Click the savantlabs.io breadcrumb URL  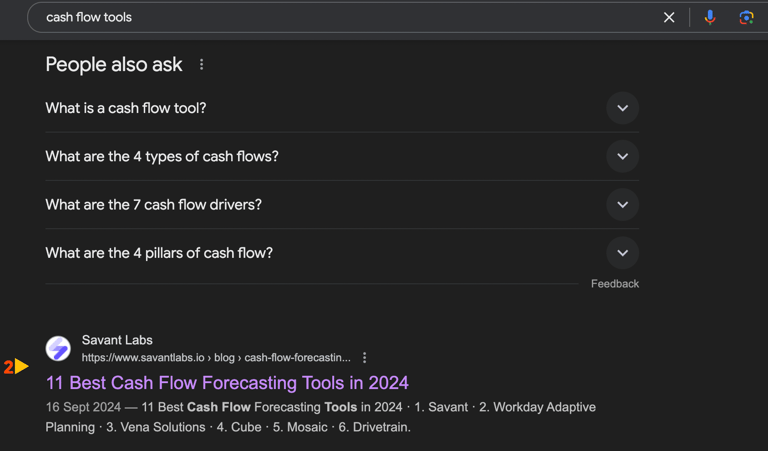[x=216, y=357]
